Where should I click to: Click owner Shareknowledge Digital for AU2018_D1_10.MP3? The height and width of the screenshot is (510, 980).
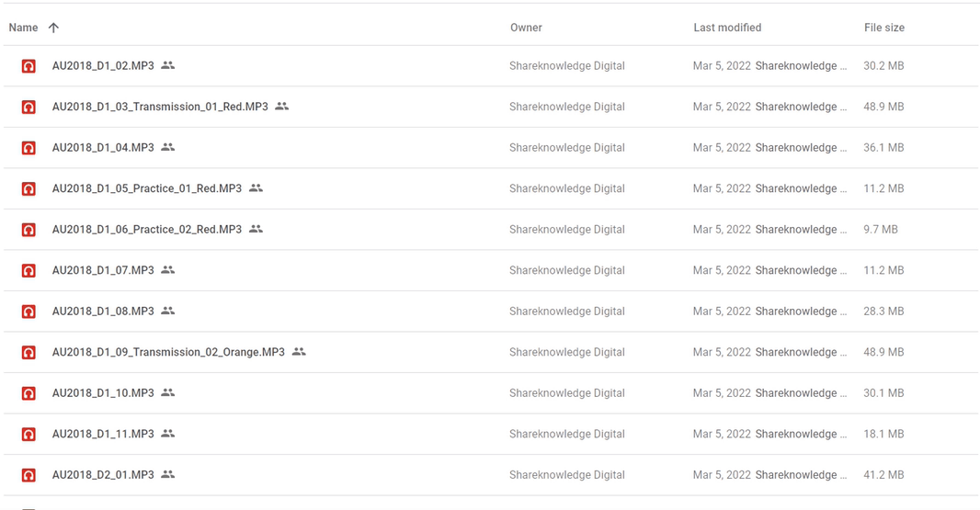point(566,393)
